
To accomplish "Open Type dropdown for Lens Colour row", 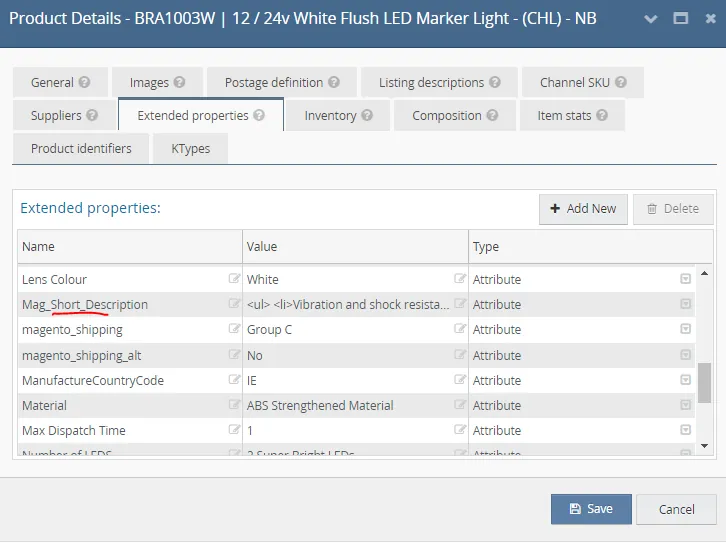I will click(686, 279).
